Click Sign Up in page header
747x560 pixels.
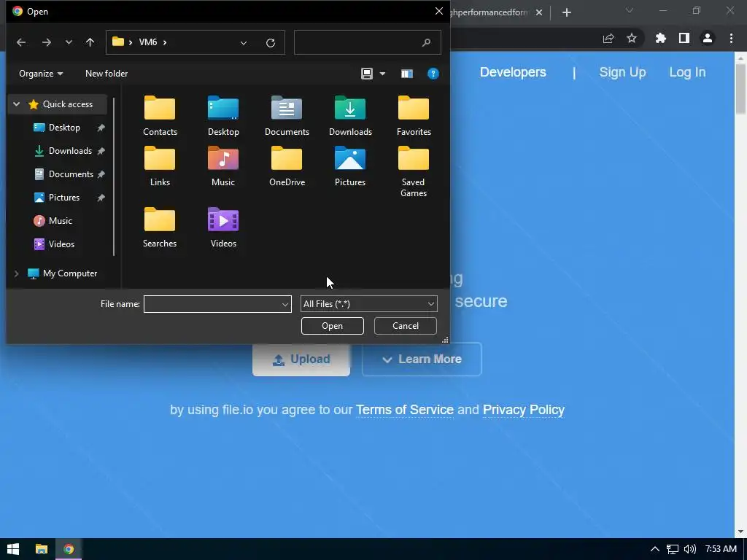click(622, 72)
